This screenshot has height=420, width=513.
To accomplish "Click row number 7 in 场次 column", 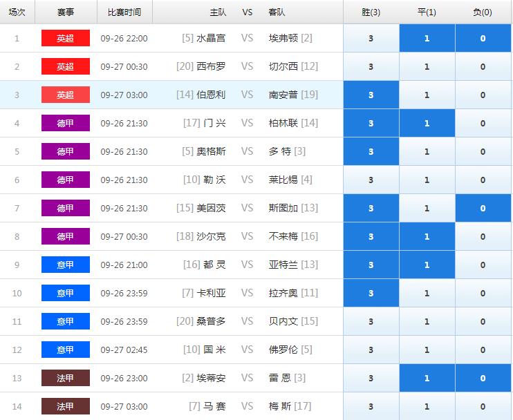I will 17,208.
